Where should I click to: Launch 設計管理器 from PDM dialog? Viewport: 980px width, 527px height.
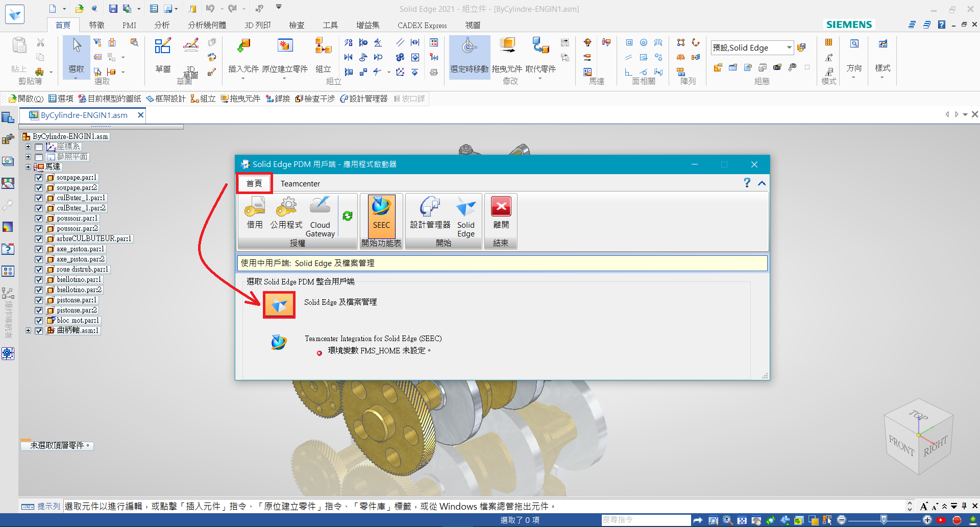point(430,212)
